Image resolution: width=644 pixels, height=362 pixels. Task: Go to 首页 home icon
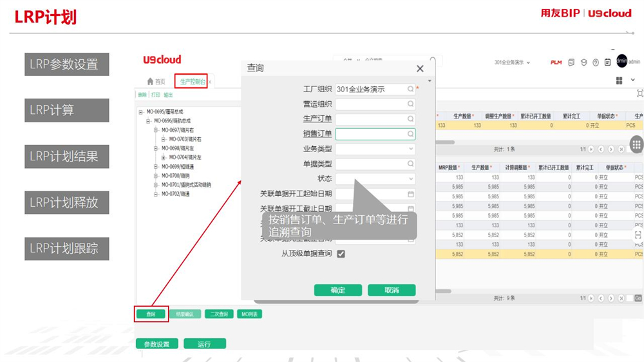(150, 81)
